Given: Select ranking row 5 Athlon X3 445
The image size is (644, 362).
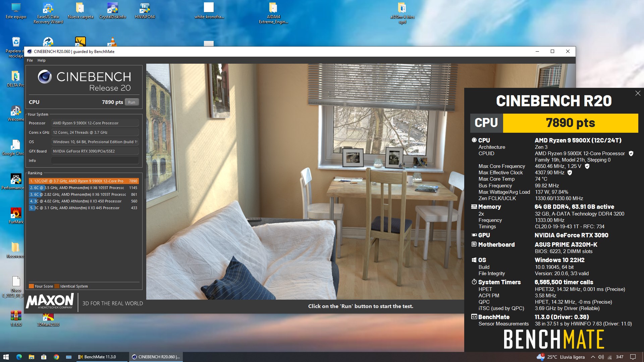Looking at the screenshot, I should pos(84,208).
